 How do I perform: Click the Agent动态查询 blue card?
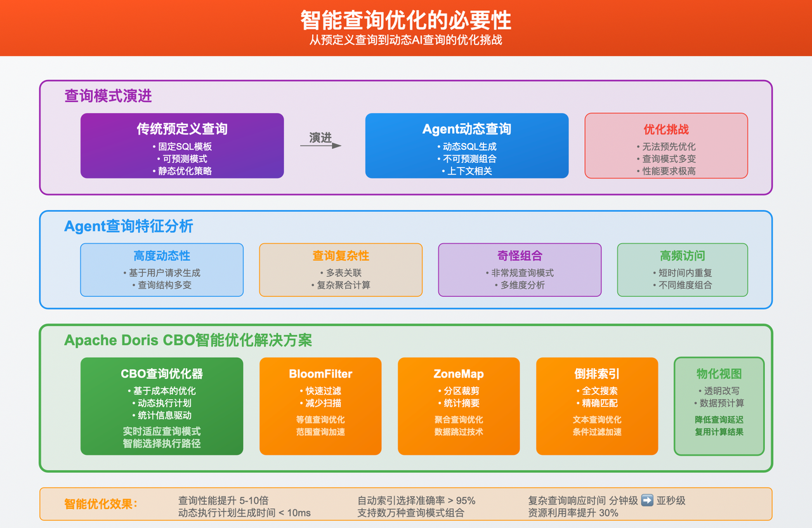(x=467, y=145)
